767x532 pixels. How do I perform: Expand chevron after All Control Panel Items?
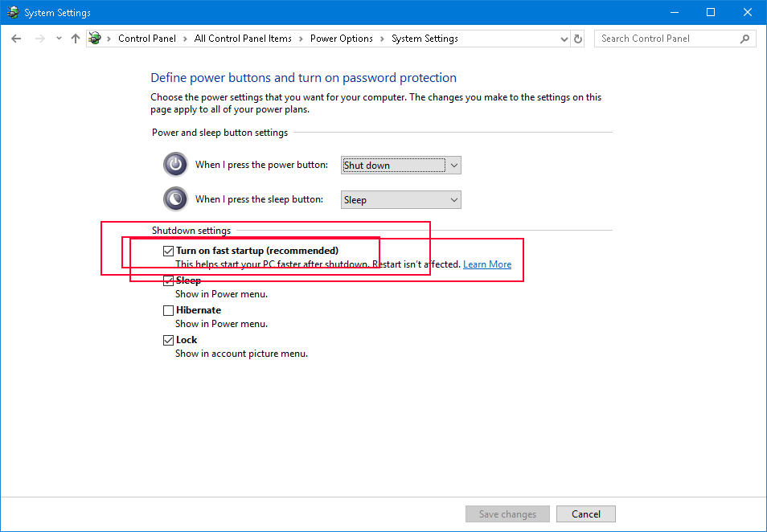(x=301, y=39)
